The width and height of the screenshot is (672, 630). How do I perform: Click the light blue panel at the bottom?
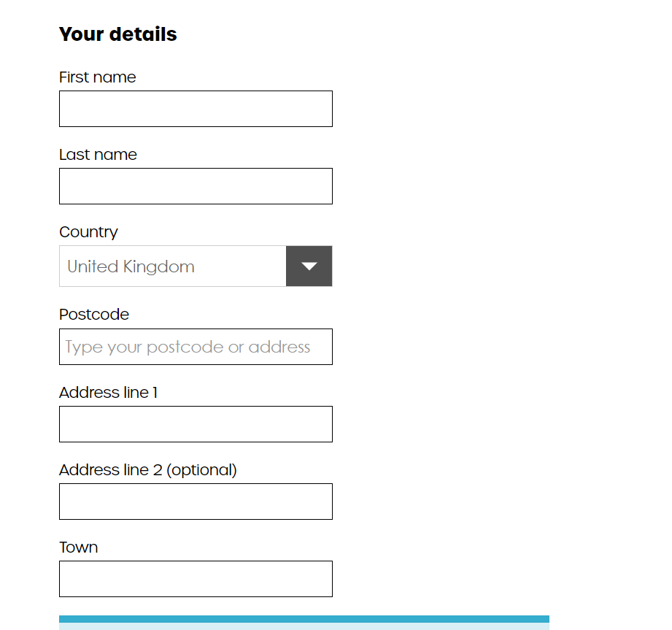point(304,626)
